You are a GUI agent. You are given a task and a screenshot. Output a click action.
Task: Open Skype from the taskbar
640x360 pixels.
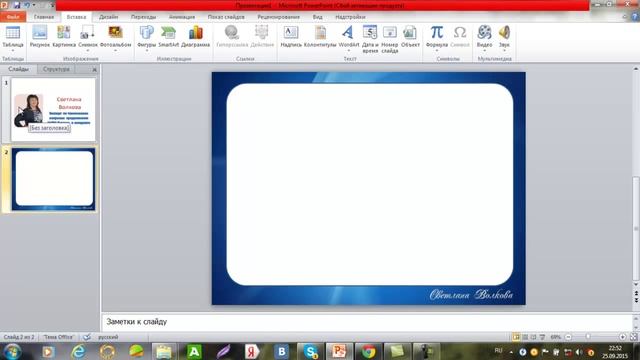pyautogui.click(x=310, y=351)
